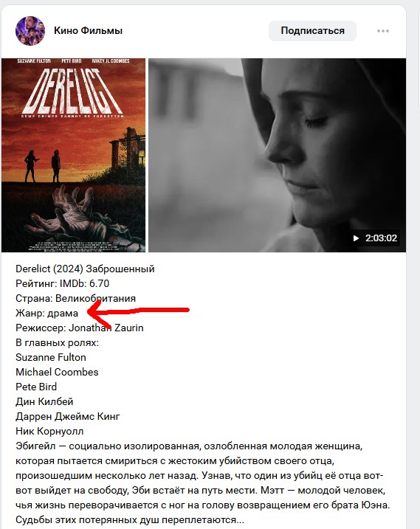The width and height of the screenshot is (420, 529).
Task: Click the name Дин Килбей
Action: 44,402
